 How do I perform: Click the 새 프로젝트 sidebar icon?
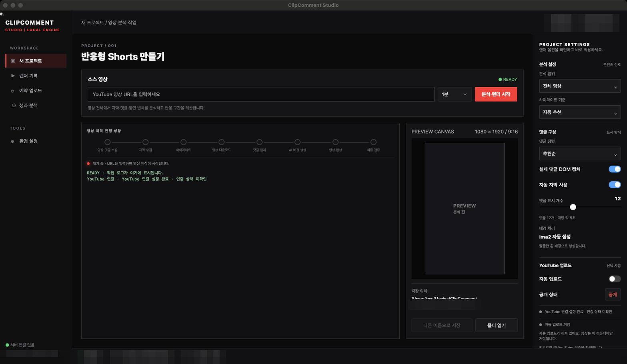pos(13,61)
